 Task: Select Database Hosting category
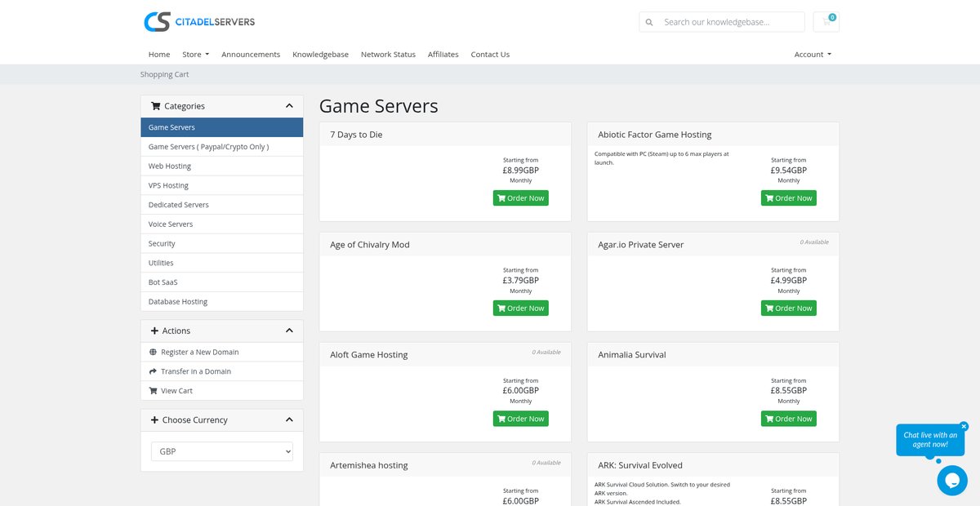click(222, 302)
